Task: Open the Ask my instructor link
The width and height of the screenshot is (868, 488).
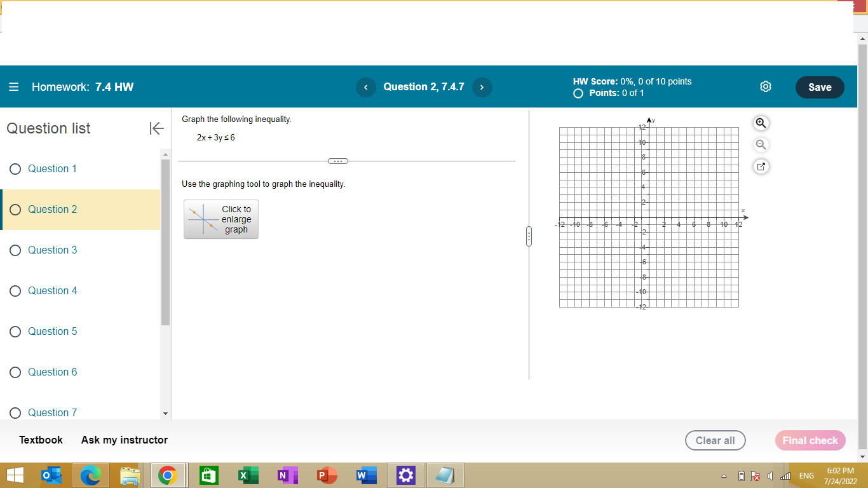Action: tap(125, 440)
